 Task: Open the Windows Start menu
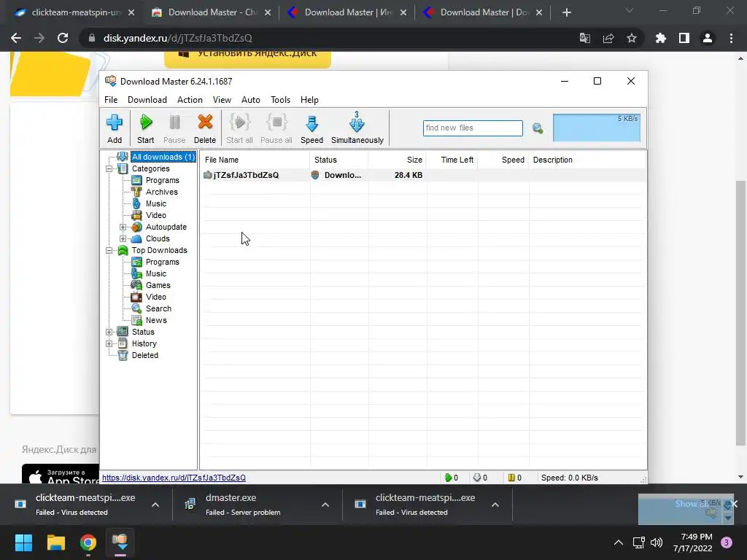point(23,542)
